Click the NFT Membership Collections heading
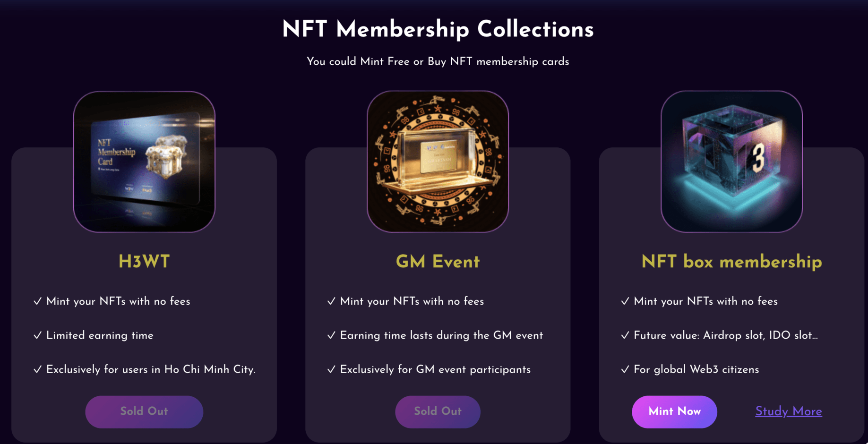Image resolution: width=868 pixels, height=444 pixels. click(x=438, y=29)
